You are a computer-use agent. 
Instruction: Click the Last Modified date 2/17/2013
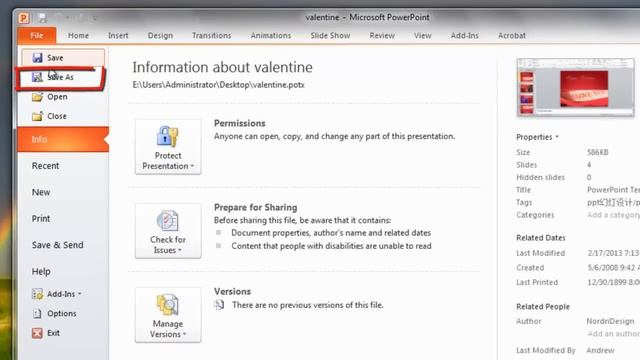(613, 253)
